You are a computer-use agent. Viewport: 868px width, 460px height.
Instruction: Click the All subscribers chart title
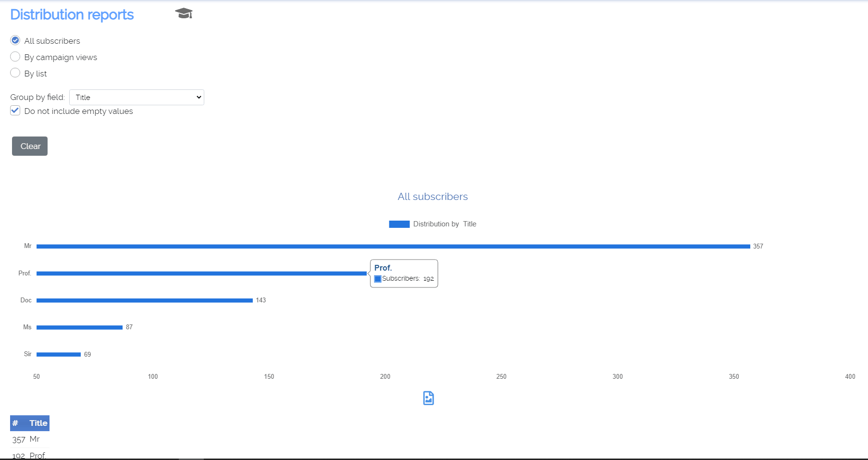pos(433,197)
